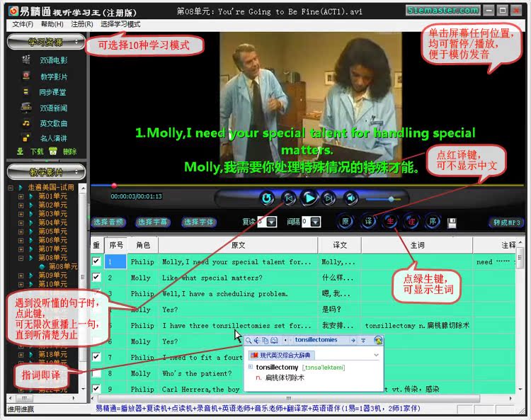The height and width of the screenshot is (420, 531).
Task: Open the 名人演讲 icon
Action: pos(25,138)
